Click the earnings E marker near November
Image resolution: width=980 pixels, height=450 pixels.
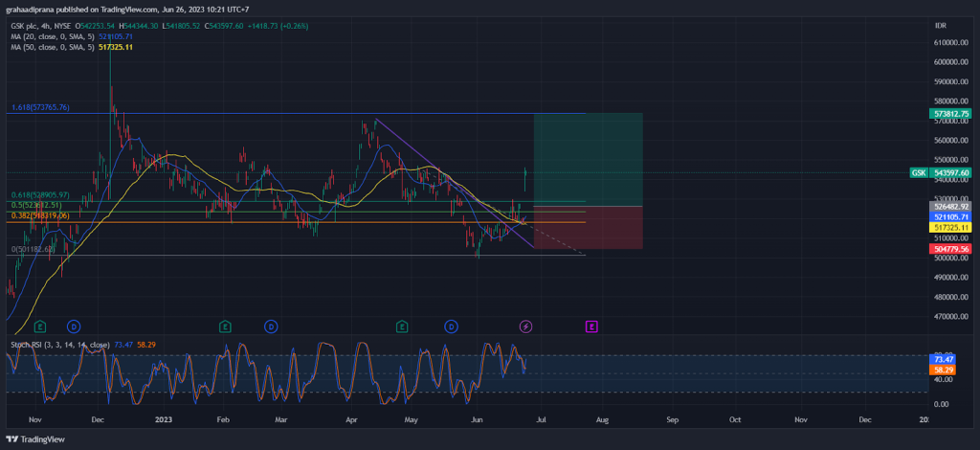pyautogui.click(x=40, y=326)
